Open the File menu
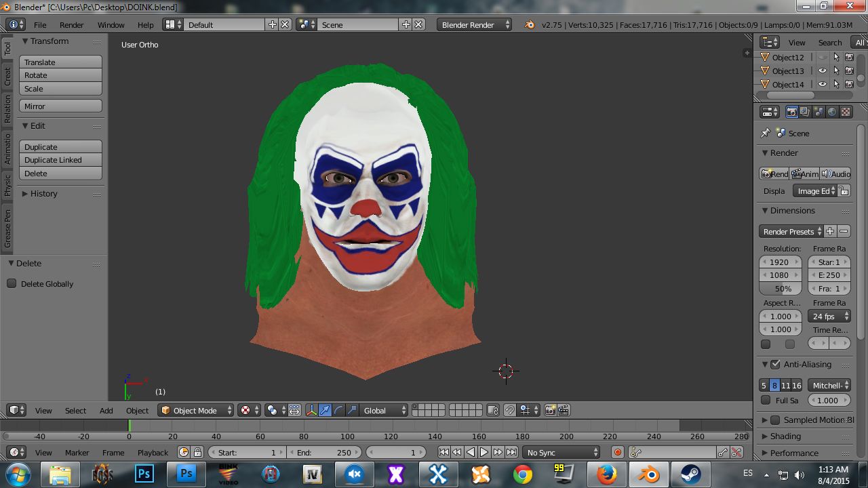Screen dimensions: 868x488 pos(40,24)
